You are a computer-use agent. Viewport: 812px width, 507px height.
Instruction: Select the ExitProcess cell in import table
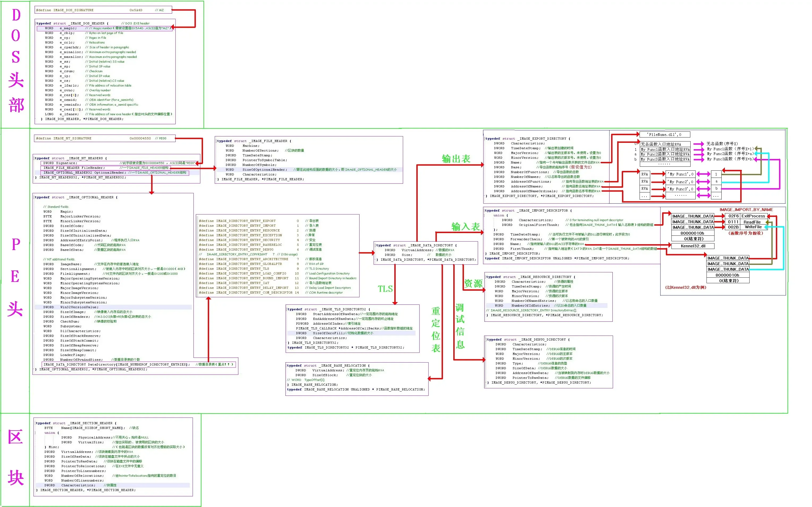[x=753, y=216]
